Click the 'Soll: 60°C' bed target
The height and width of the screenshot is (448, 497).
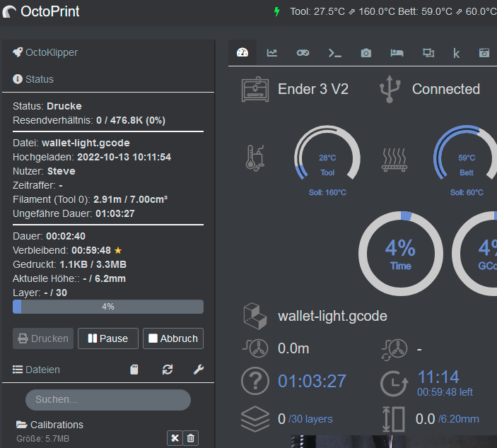pyautogui.click(x=467, y=192)
